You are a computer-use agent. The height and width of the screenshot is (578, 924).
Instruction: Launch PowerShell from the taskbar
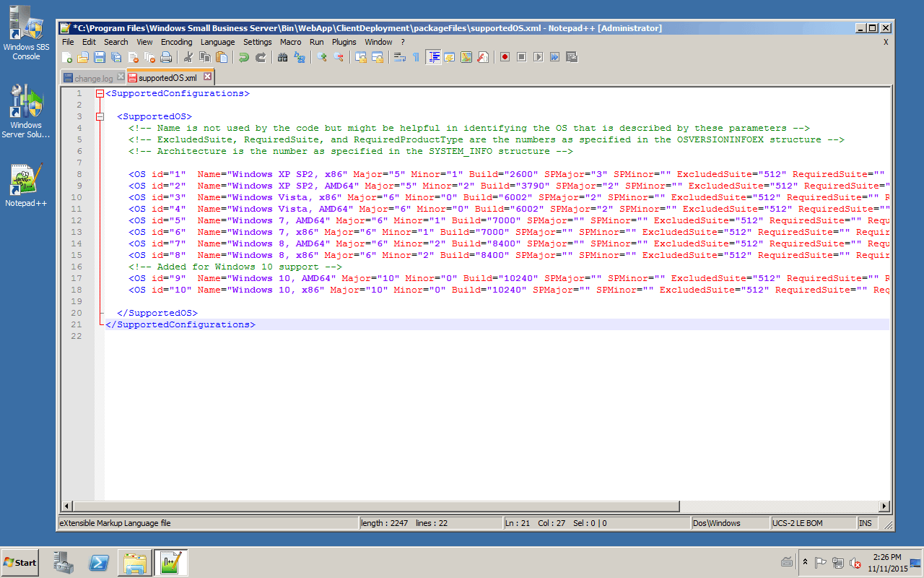pos(99,562)
